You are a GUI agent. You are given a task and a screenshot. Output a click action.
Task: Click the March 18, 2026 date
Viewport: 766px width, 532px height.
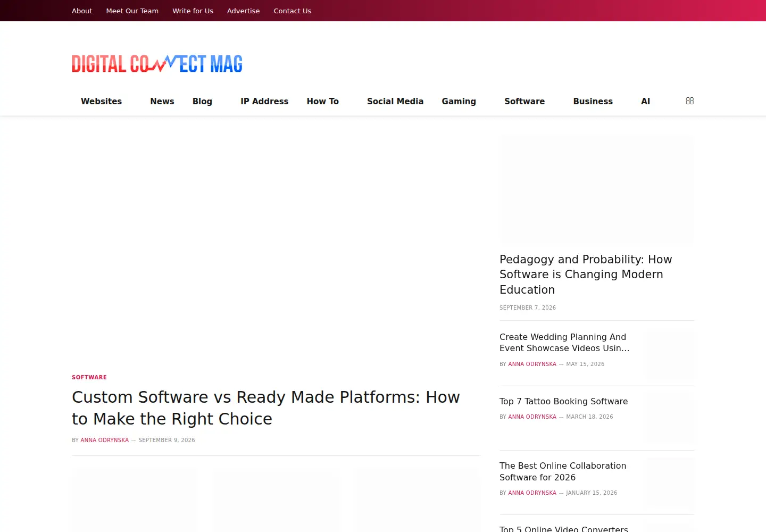click(x=589, y=417)
